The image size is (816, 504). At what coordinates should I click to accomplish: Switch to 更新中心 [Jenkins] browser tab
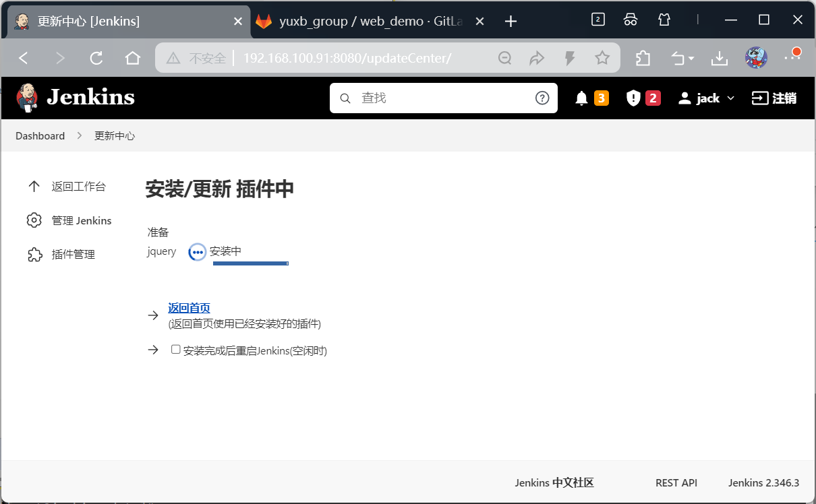point(128,22)
